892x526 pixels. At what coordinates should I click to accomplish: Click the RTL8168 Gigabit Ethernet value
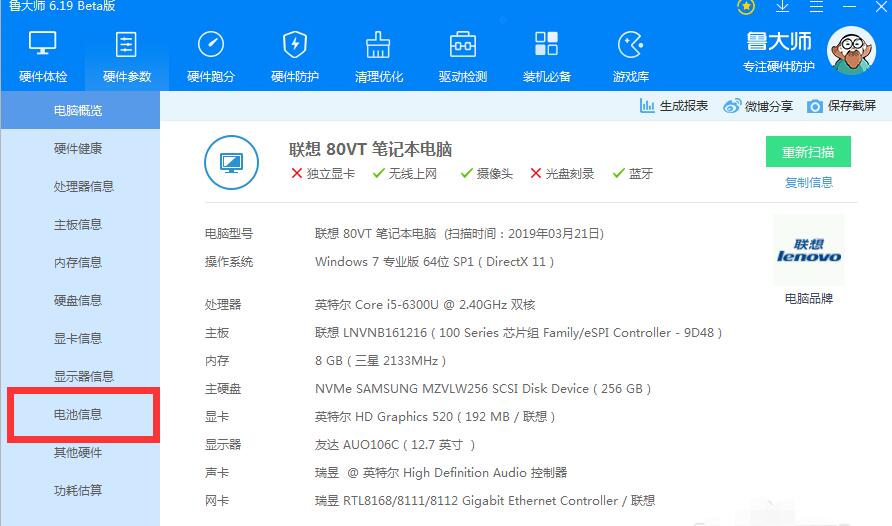[485, 500]
